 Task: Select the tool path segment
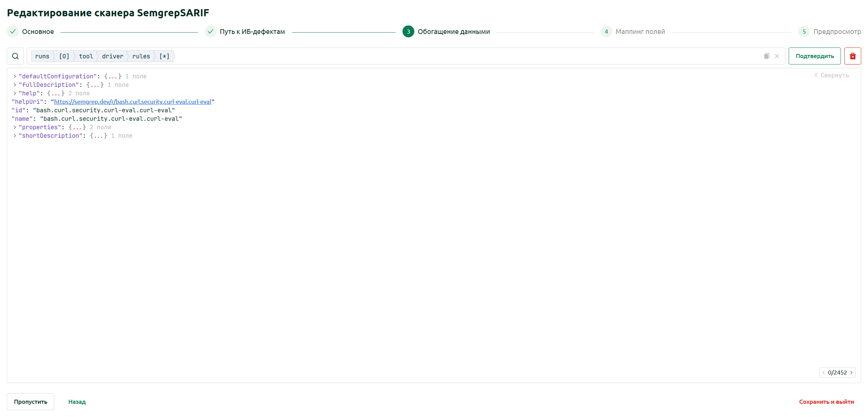86,56
